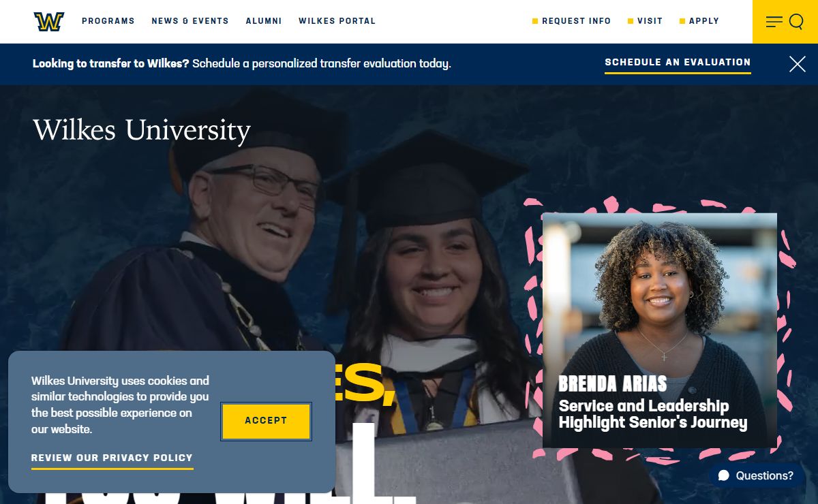Click the Wilkes W logo
The height and width of the screenshot is (504, 818).
49,22
